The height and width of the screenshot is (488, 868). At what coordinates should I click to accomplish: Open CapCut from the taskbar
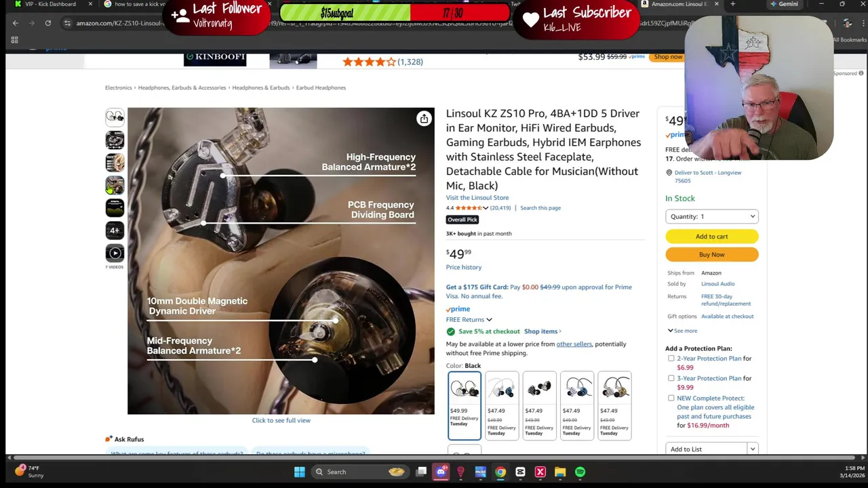pos(520,472)
